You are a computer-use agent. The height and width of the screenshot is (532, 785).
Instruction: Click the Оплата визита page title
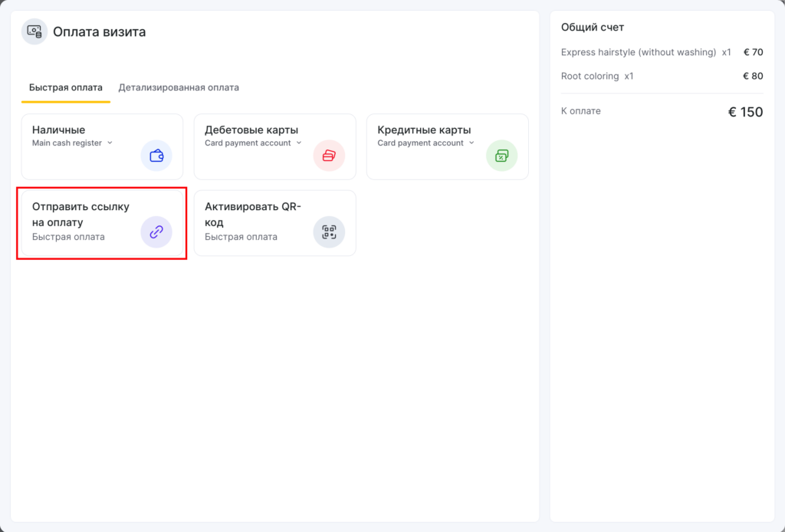click(x=99, y=31)
